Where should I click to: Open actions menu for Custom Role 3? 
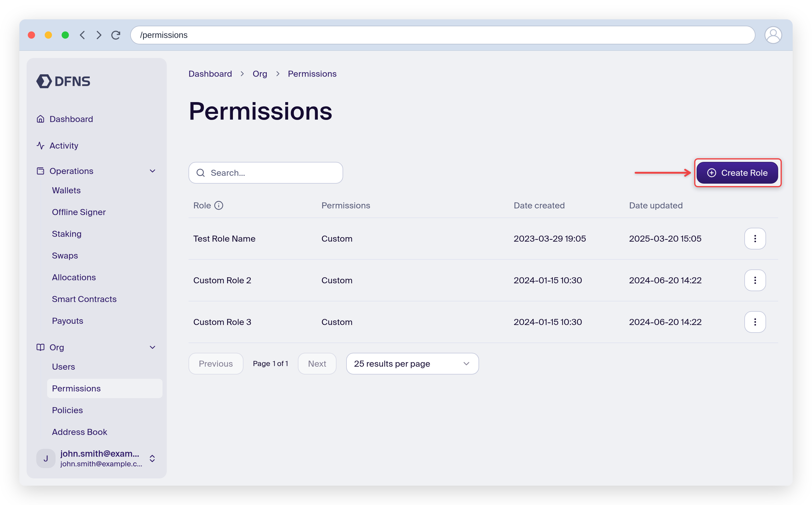[755, 322]
